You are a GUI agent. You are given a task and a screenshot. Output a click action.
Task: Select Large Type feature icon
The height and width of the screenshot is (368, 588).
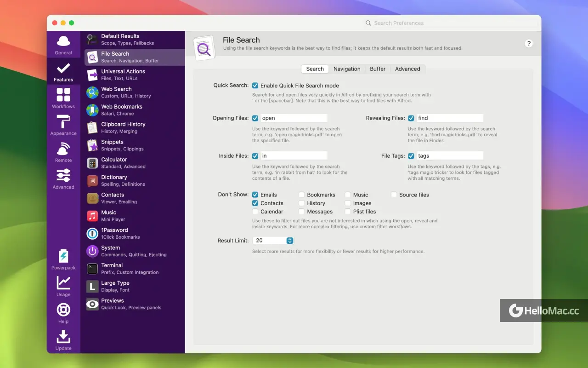coord(93,286)
